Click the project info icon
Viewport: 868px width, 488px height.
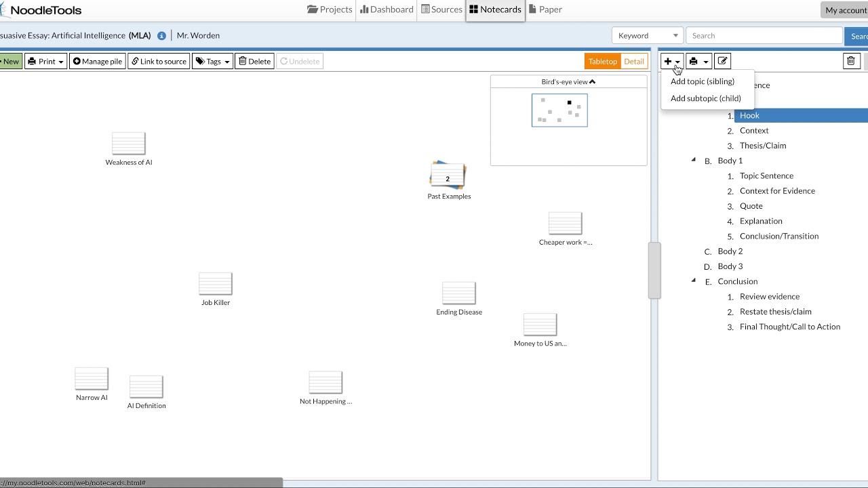tap(161, 36)
